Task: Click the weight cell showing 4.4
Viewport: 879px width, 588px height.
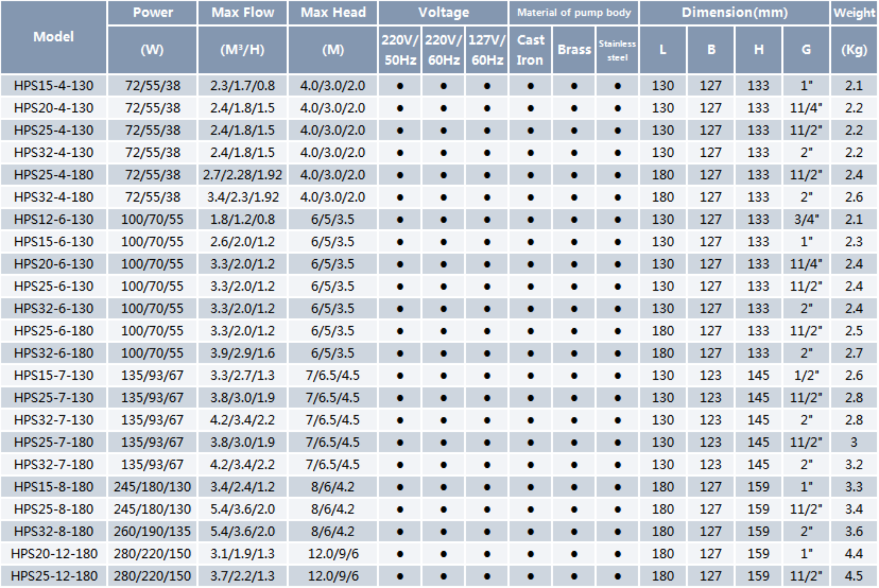Action: pyautogui.click(x=854, y=554)
